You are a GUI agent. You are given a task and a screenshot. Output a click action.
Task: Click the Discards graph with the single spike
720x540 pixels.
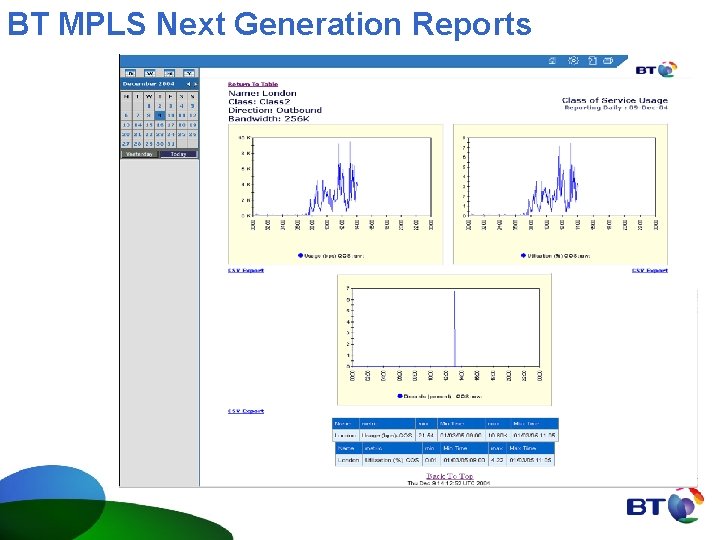pos(444,340)
